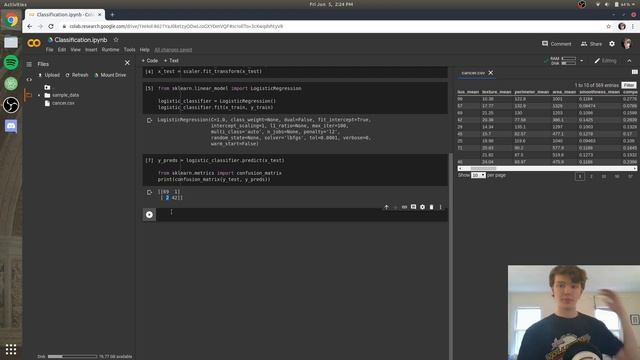
Task: Clear LogisticRegression output of cell 5
Action: pyautogui.click(x=149, y=120)
